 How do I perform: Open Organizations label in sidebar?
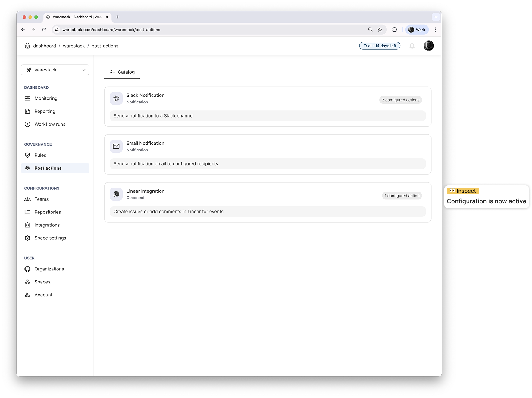[x=49, y=269]
